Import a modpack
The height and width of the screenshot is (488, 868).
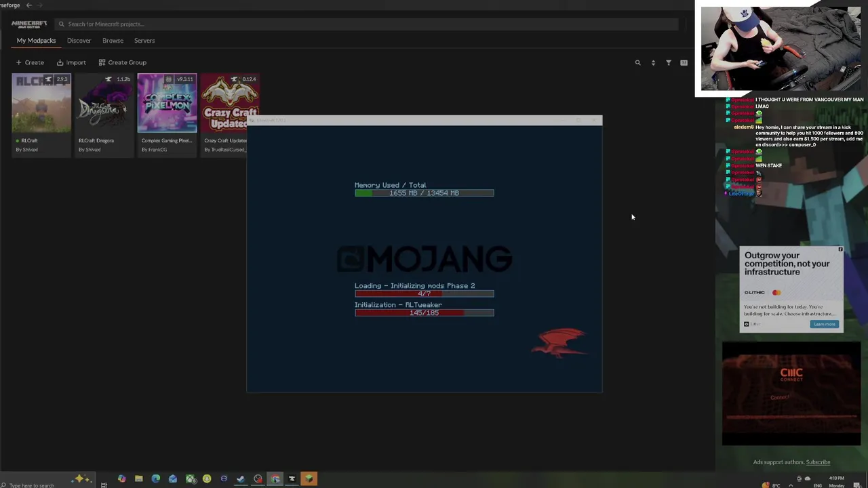coord(71,62)
